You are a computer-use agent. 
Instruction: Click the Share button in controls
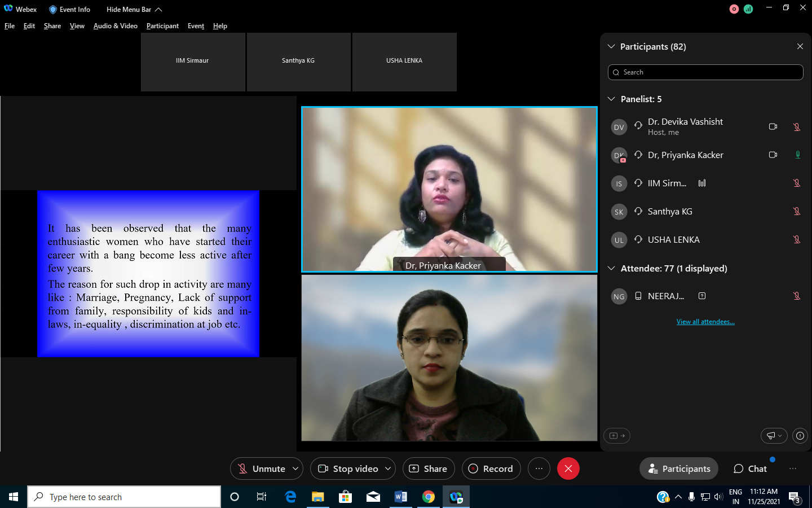pyautogui.click(x=429, y=468)
